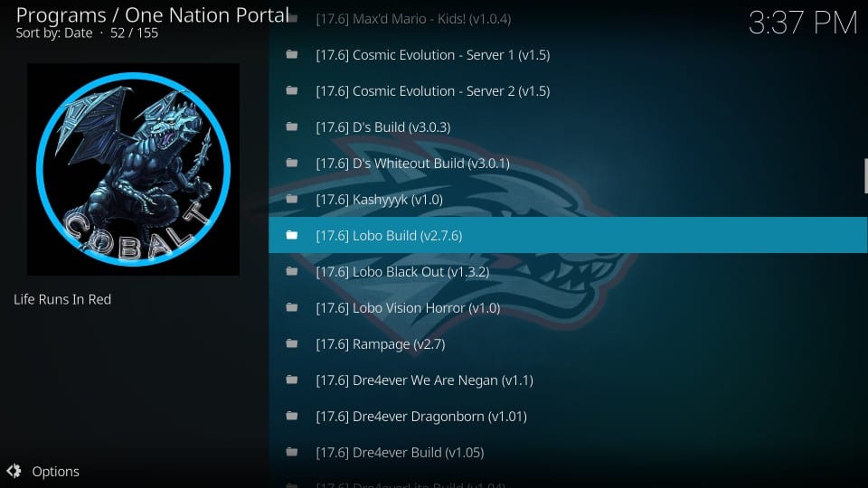Click the Sort by: Date label
Image resolution: width=868 pixels, height=488 pixels.
point(53,33)
